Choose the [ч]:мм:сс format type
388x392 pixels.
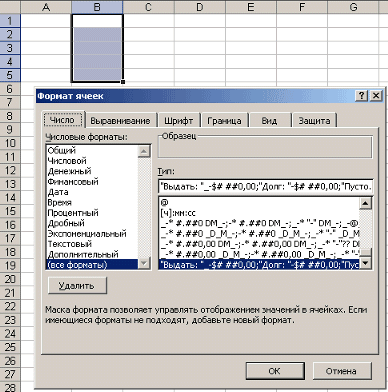click(259, 212)
